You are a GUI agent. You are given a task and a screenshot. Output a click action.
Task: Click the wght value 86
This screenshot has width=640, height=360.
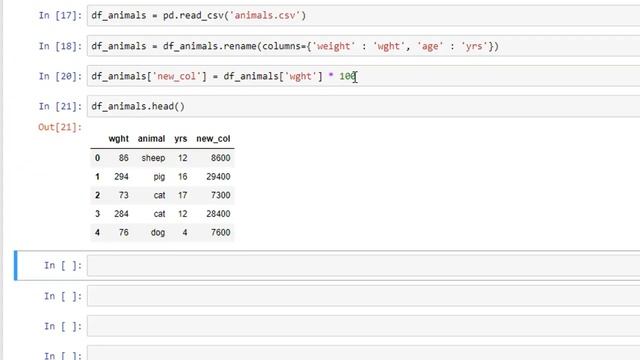coord(124,158)
